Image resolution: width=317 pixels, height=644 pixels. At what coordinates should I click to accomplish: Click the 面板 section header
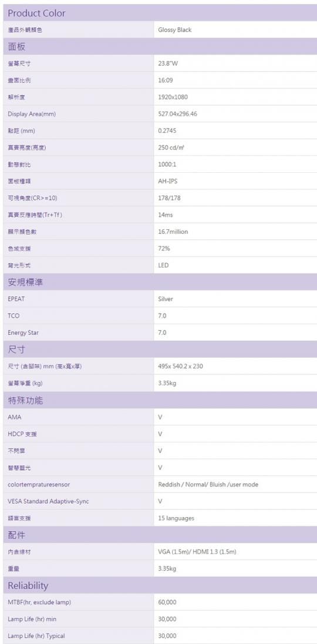pyautogui.click(x=160, y=47)
